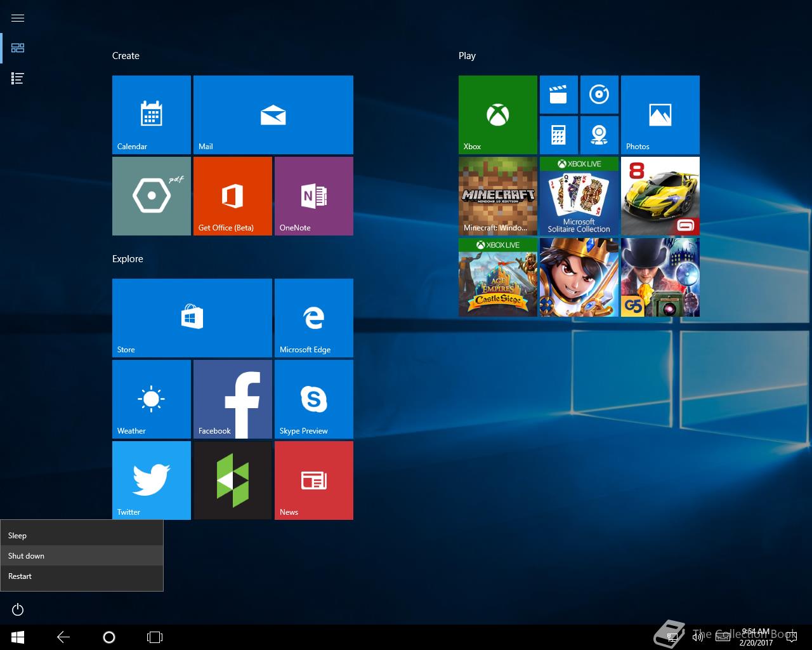Open the Photos tile
812x650 pixels.
[660, 115]
